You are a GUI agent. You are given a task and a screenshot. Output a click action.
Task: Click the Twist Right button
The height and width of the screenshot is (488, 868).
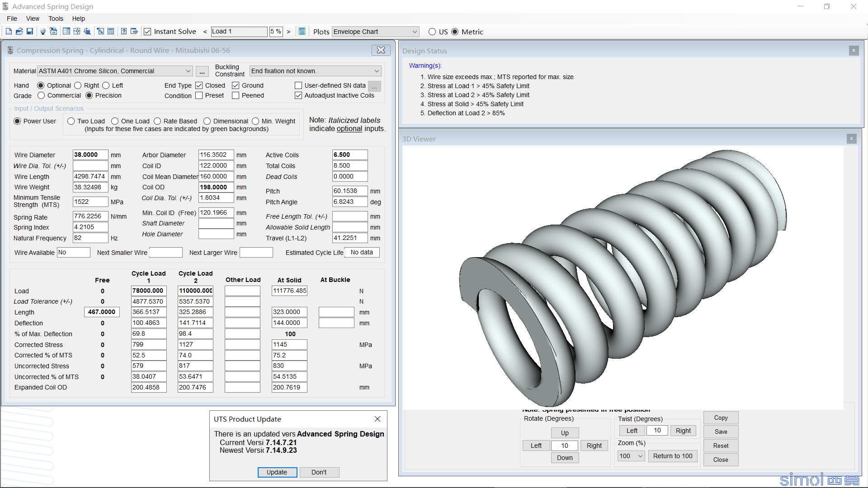click(x=683, y=431)
